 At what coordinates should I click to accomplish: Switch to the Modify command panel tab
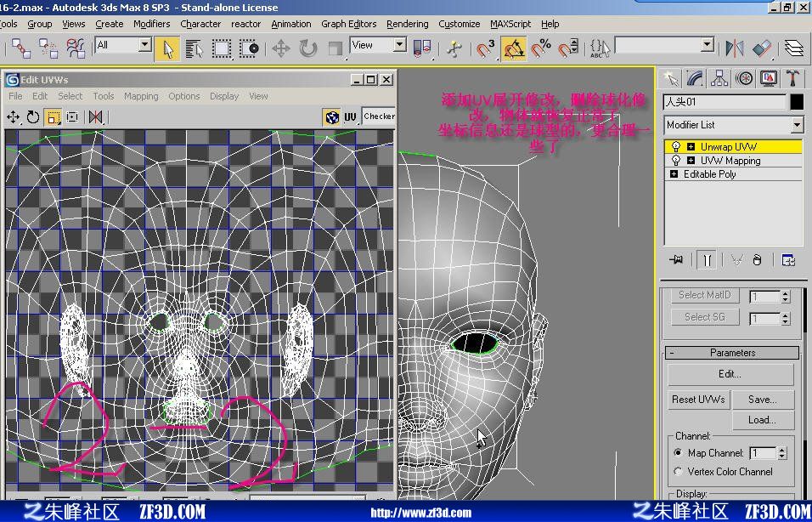695,78
